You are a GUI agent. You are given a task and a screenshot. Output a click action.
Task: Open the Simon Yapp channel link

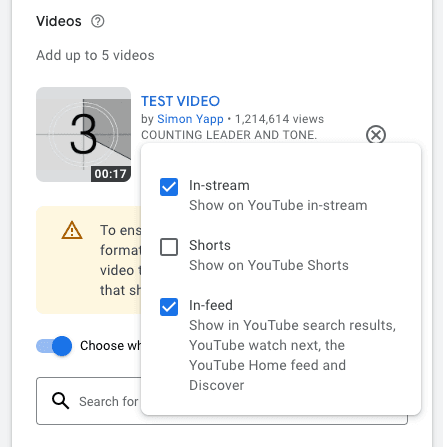[190, 119]
